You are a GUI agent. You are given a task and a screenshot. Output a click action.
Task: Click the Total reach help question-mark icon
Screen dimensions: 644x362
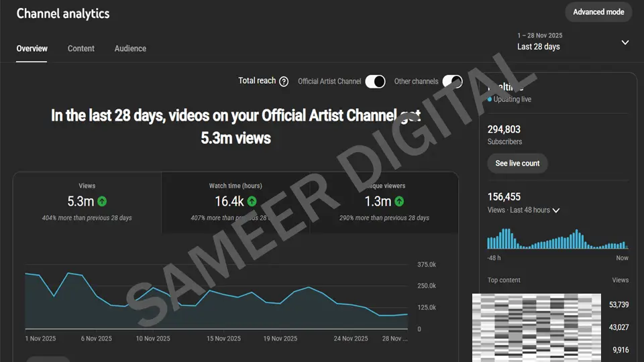[284, 82]
